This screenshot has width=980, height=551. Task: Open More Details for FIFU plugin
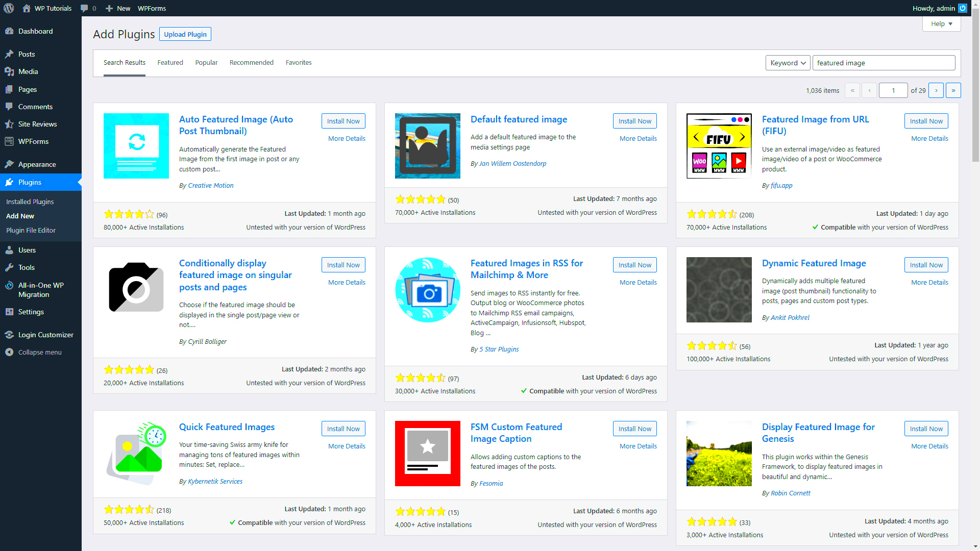pos(929,138)
